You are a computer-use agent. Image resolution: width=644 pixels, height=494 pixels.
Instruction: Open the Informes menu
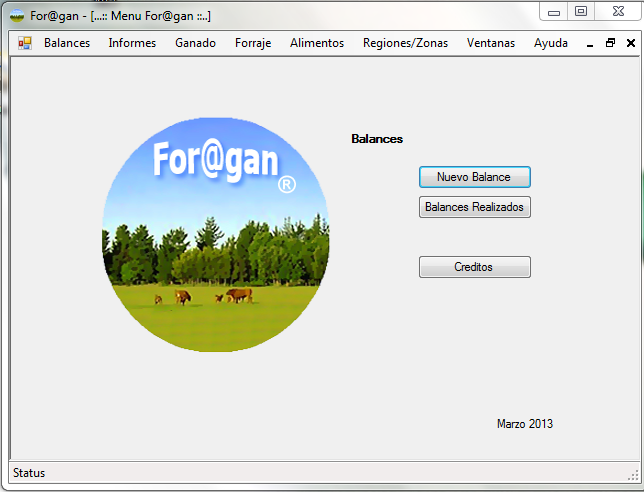(132, 43)
